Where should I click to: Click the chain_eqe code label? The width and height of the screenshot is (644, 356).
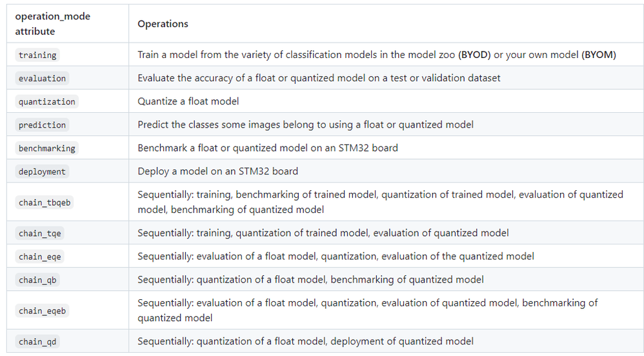point(40,256)
